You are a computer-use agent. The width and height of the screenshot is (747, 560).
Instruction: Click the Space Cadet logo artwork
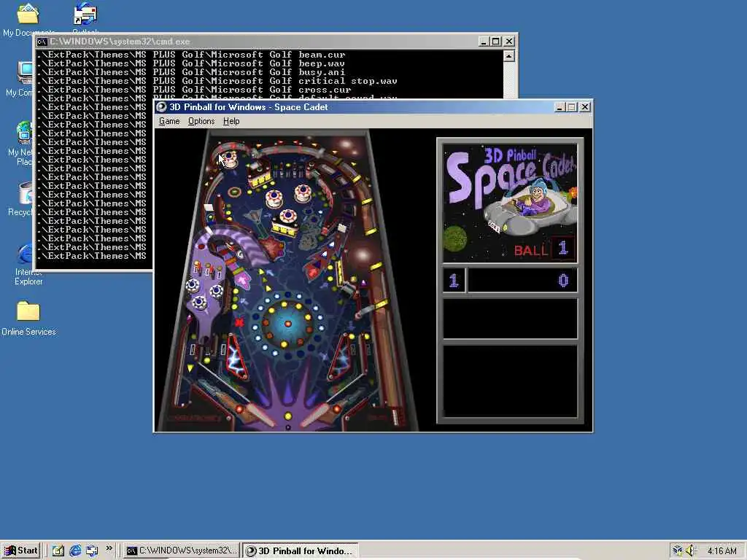coord(510,203)
